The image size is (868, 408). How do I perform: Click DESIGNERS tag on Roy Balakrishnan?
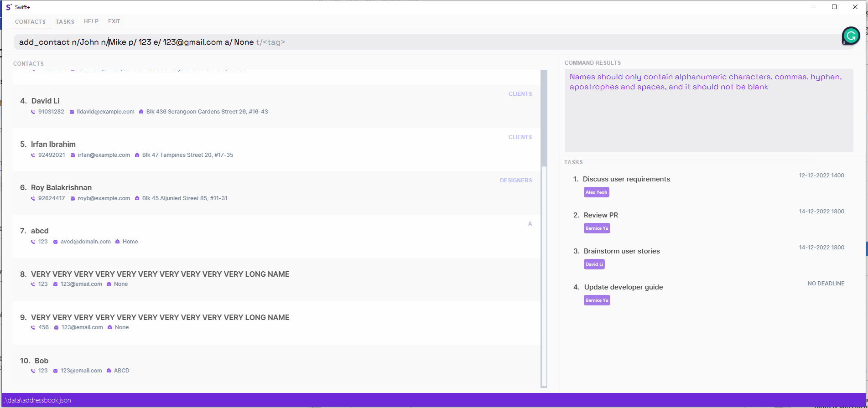pos(516,181)
